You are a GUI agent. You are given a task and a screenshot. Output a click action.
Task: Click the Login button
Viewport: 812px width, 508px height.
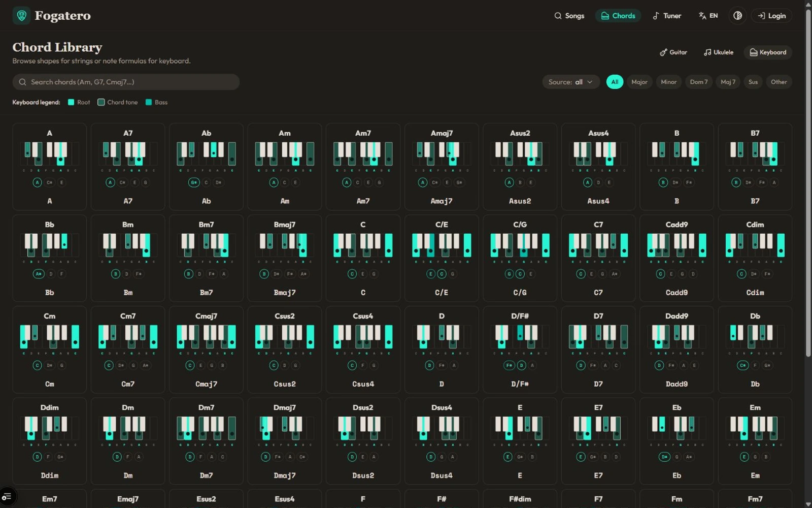tap(771, 16)
